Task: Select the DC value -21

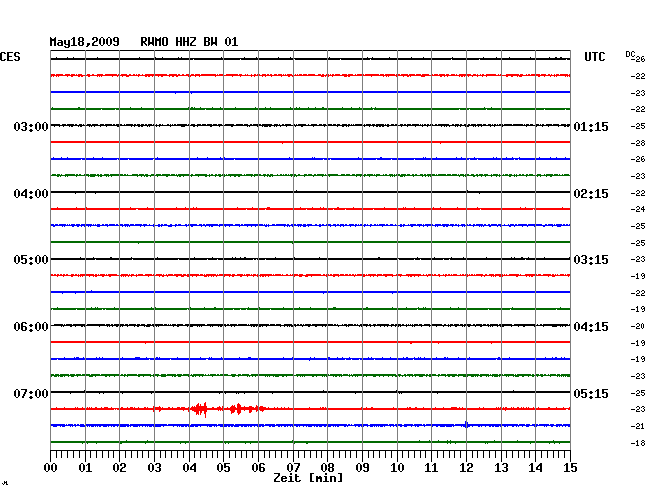Action: [x=638, y=426]
